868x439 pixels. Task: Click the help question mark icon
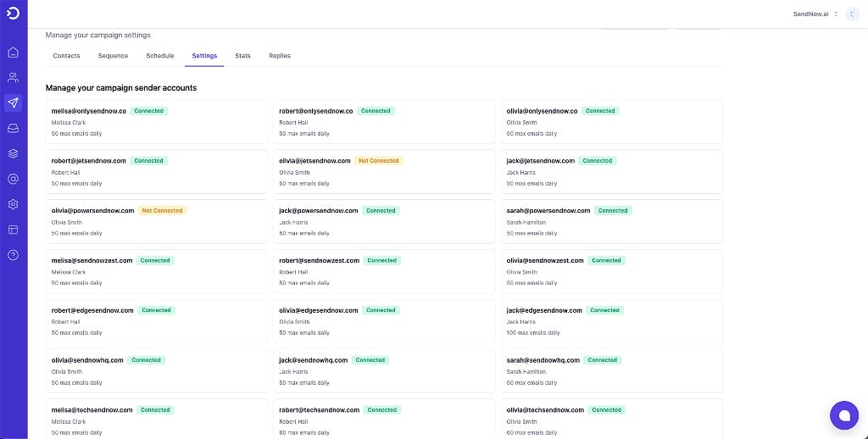(x=14, y=255)
